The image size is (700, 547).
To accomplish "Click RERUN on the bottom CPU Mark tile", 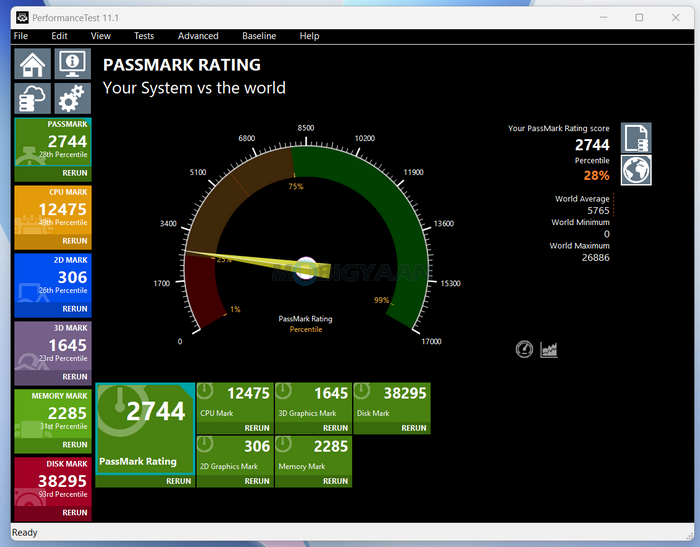I will pos(257,428).
